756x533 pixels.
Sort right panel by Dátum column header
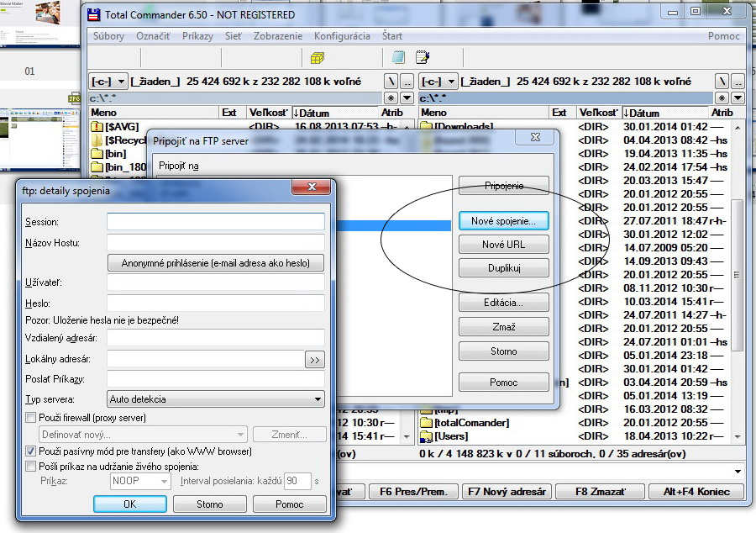pyautogui.click(x=665, y=113)
